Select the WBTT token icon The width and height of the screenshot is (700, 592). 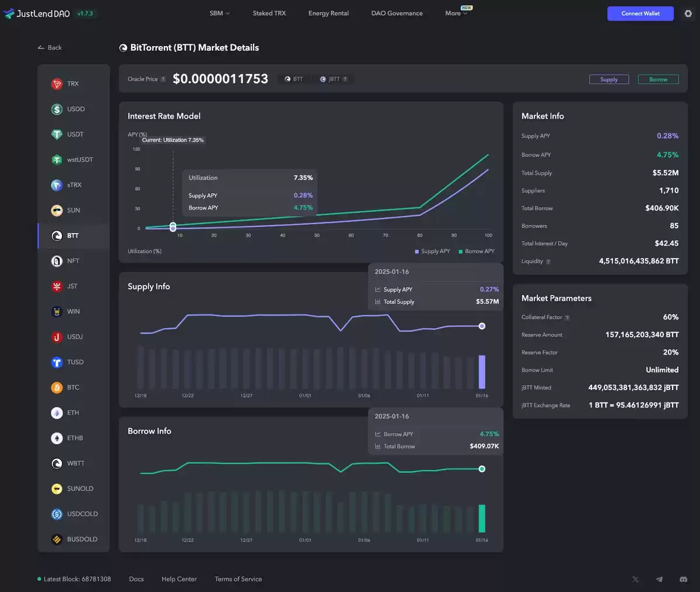pyautogui.click(x=57, y=464)
